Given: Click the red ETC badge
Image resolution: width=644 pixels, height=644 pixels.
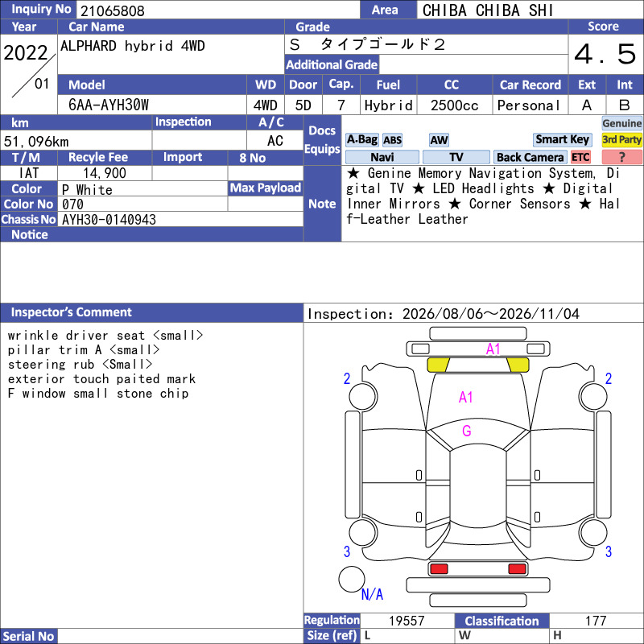Looking at the screenshot, I should [x=580, y=157].
